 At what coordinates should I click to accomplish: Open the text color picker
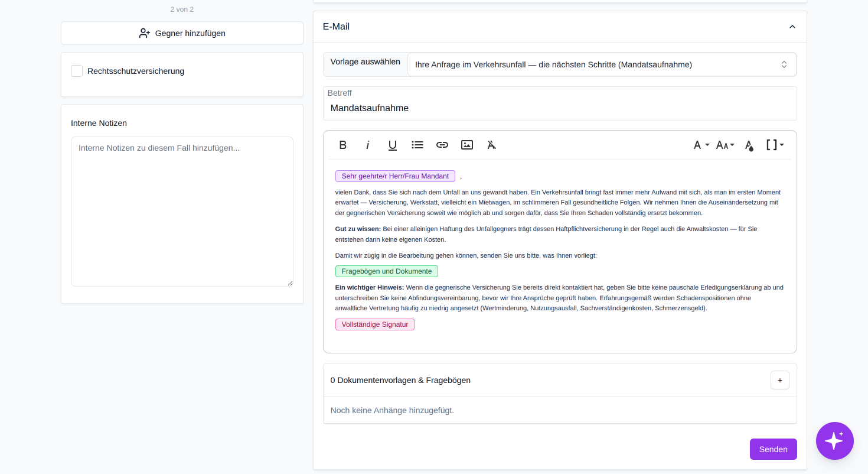[x=749, y=145]
